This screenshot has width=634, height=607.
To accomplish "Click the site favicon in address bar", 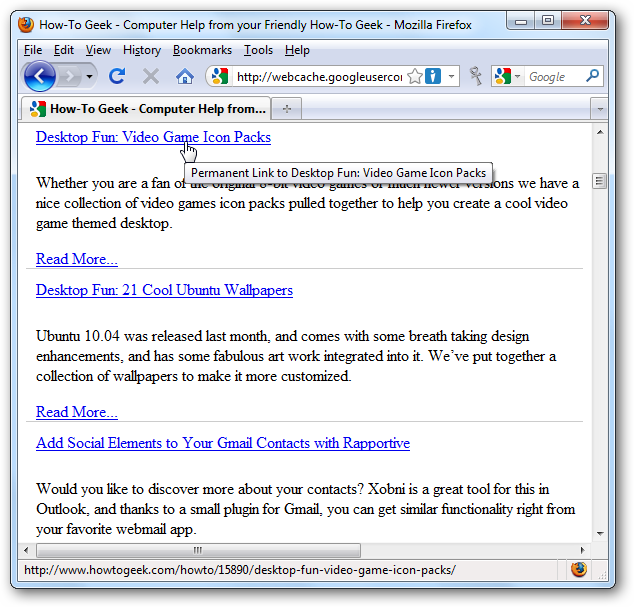I will coord(220,76).
